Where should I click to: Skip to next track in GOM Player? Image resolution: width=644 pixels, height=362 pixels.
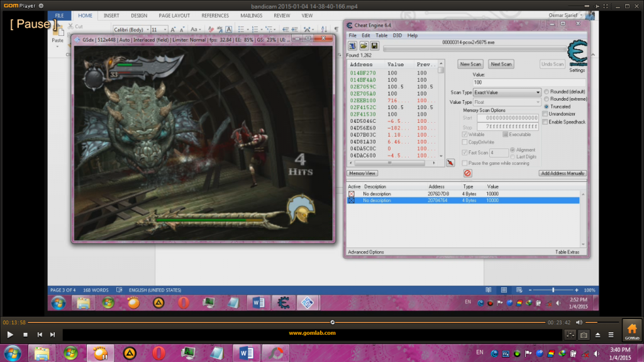(52, 335)
